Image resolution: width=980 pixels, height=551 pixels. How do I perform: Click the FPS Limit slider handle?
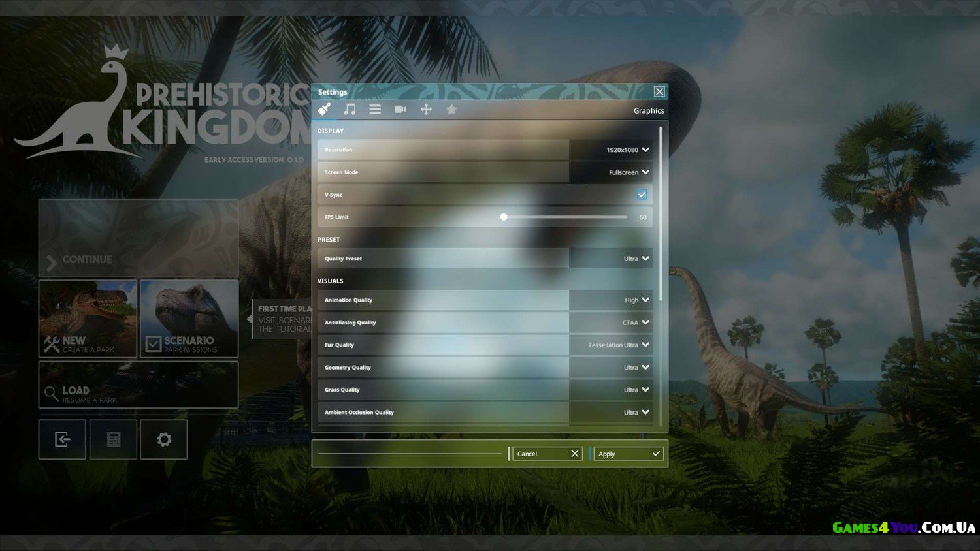coord(504,217)
